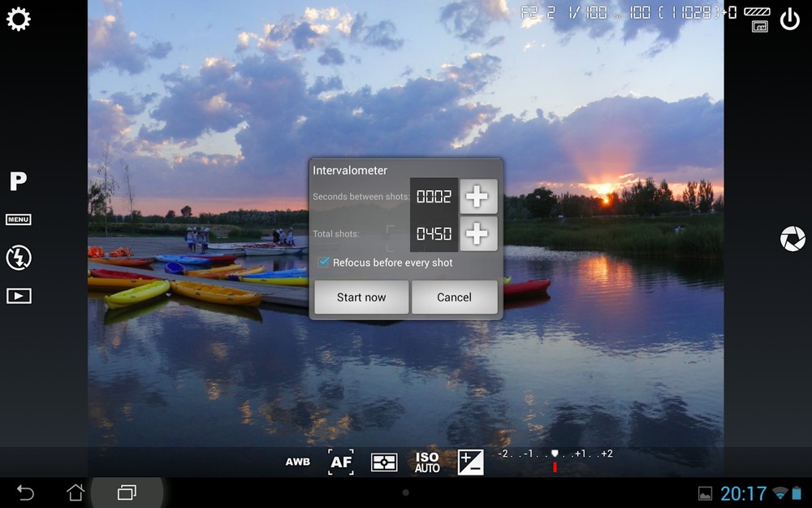Toggle Refocus before every shot checkbox
This screenshot has height=508, width=812.
point(325,263)
